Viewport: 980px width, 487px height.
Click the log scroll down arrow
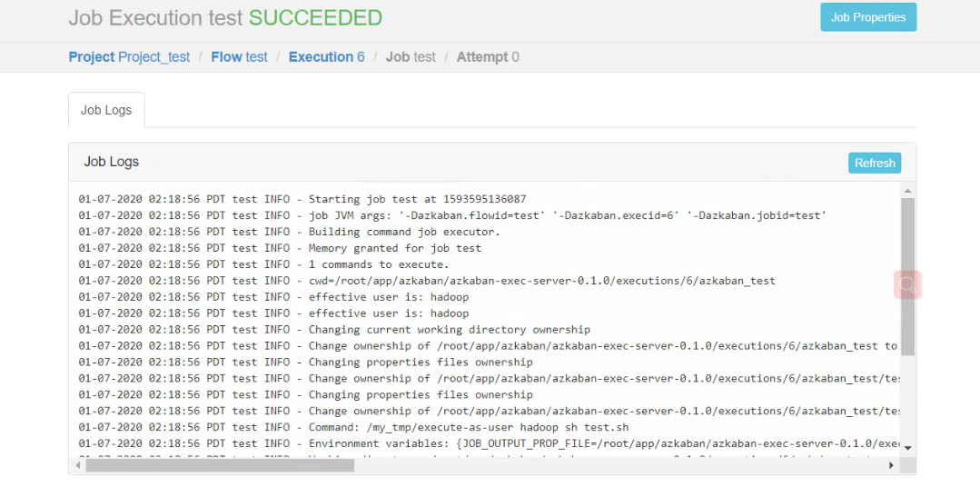click(908, 448)
